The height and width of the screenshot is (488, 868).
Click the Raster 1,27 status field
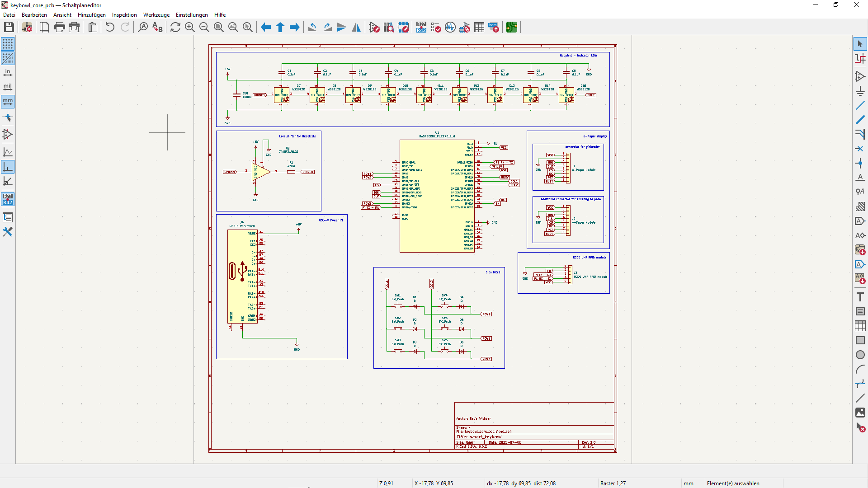pos(613,483)
